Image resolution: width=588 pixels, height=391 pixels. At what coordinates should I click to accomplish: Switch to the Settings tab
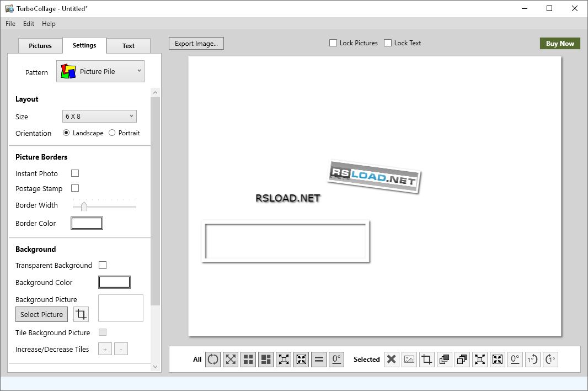coord(84,45)
